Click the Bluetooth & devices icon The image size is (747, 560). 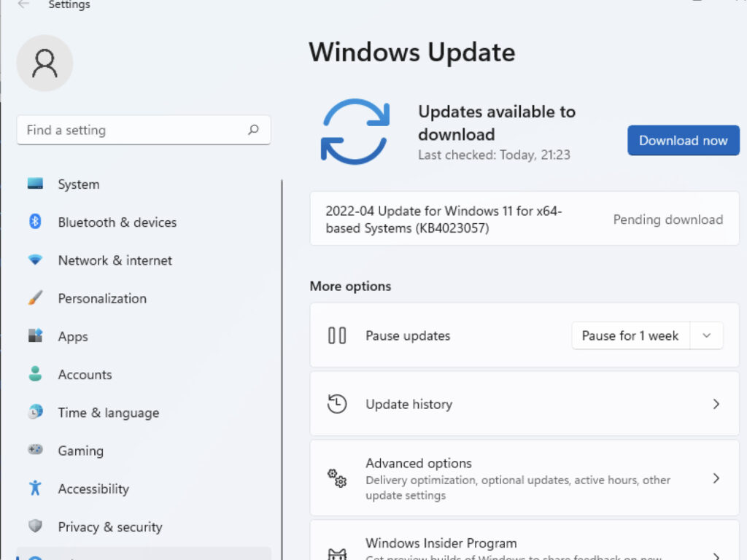click(x=35, y=222)
